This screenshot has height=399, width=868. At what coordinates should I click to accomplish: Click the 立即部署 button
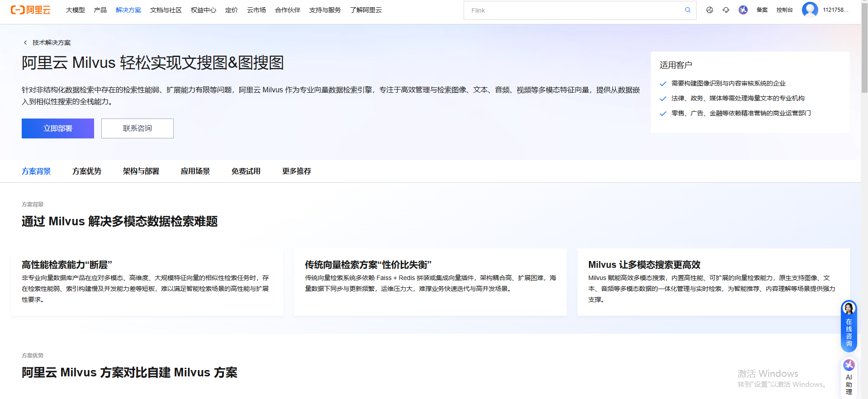pyautogui.click(x=58, y=128)
